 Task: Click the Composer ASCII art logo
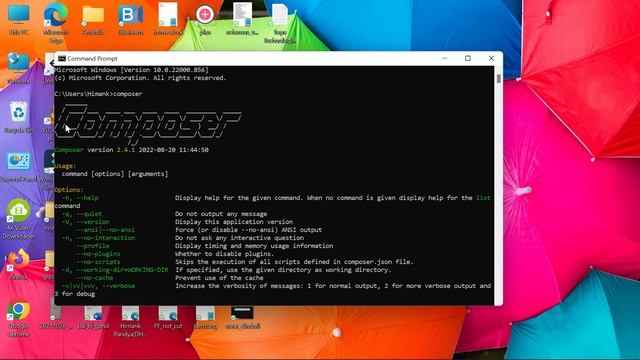(x=148, y=124)
